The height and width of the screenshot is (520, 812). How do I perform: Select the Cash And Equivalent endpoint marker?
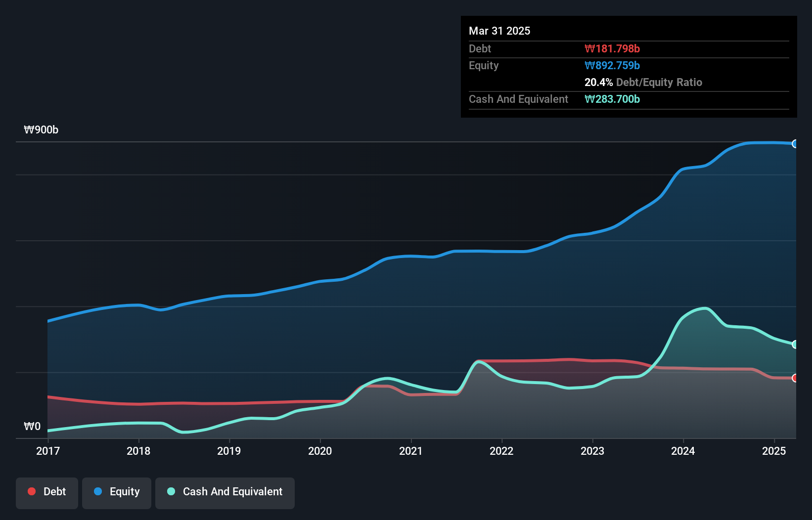coord(795,345)
